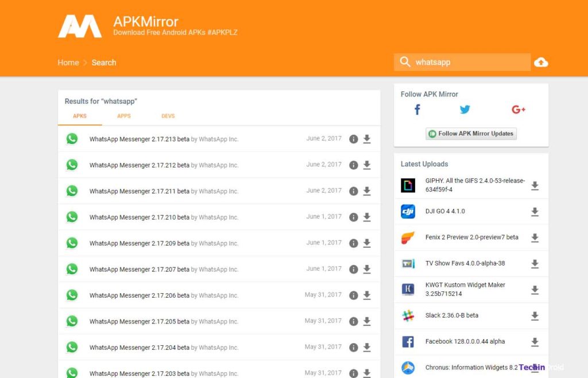The height and width of the screenshot is (378, 588).
Task: Download GIPHY from Latest Uploads
Action: (535, 186)
